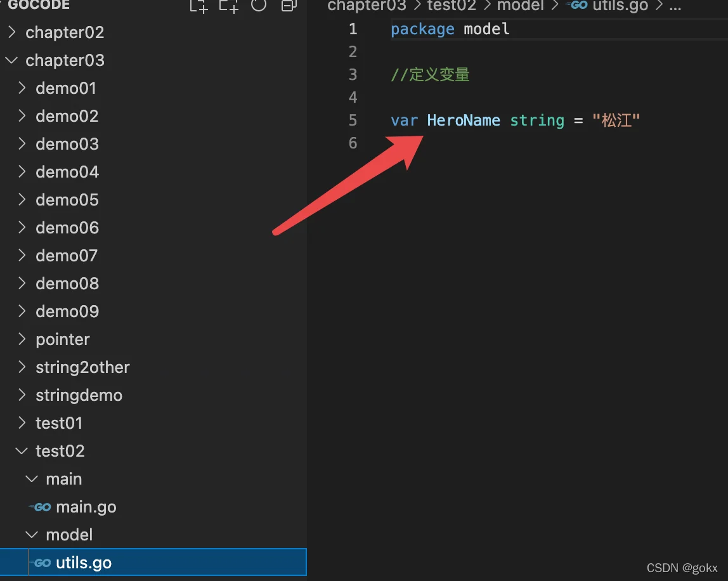The image size is (728, 581).
Task: Click the Go icon beside main.go
Action: (41, 507)
